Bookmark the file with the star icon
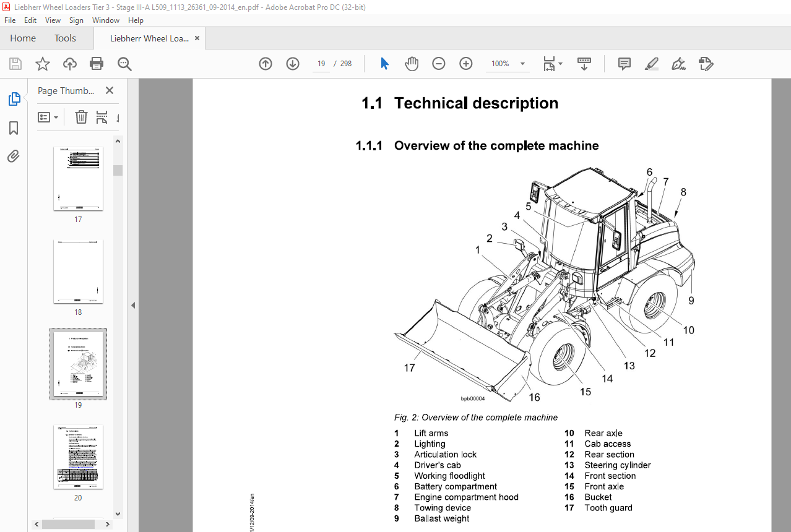The image size is (791, 532). pos(42,64)
